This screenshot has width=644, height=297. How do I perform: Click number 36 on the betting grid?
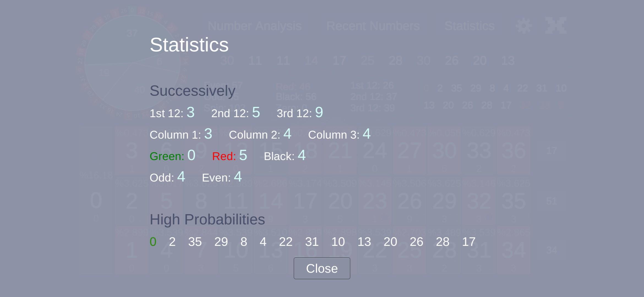coord(513,151)
